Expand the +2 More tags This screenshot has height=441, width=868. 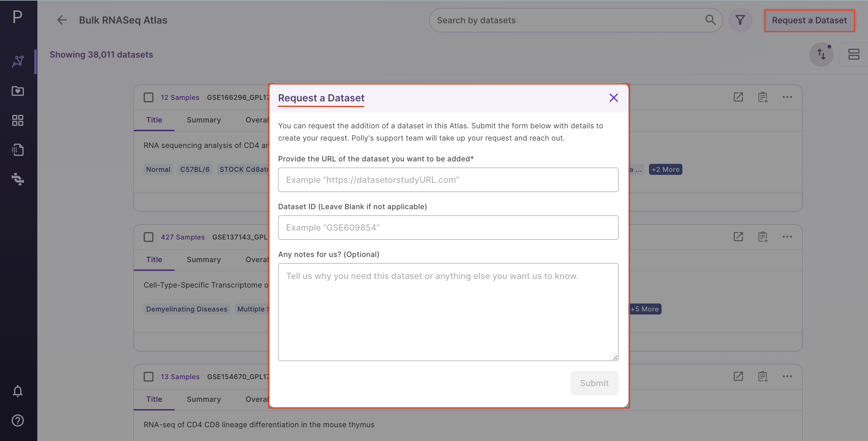point(666,169)
